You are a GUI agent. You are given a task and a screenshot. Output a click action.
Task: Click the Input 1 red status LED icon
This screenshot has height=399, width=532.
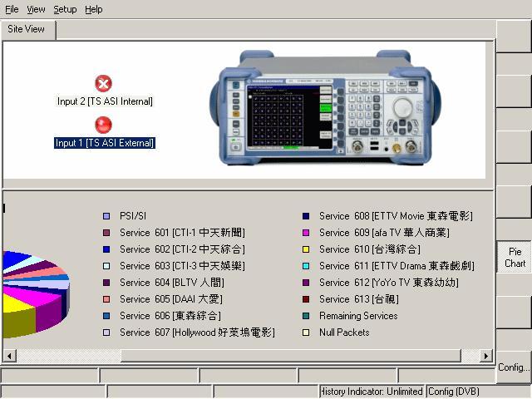point(104,125)
